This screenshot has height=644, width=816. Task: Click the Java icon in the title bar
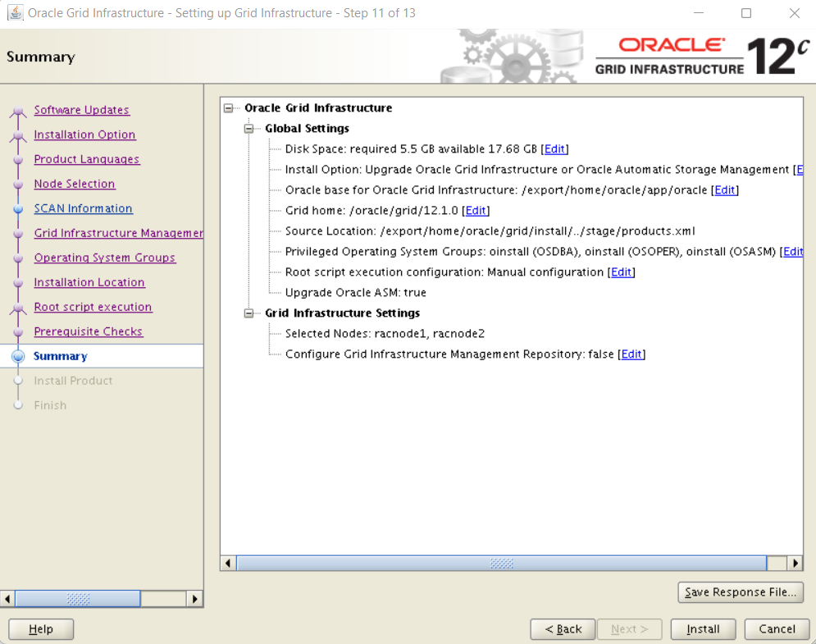15,12
